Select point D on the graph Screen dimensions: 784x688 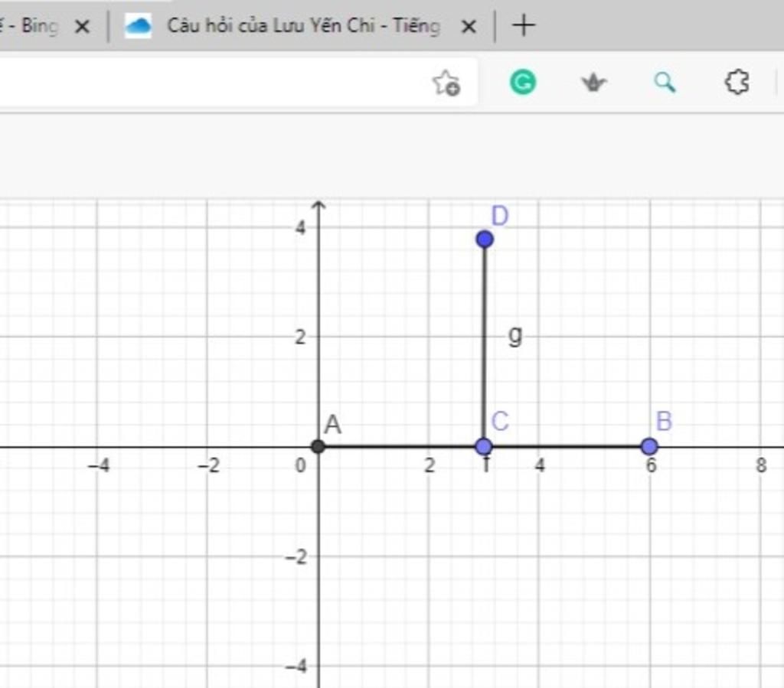485,240
